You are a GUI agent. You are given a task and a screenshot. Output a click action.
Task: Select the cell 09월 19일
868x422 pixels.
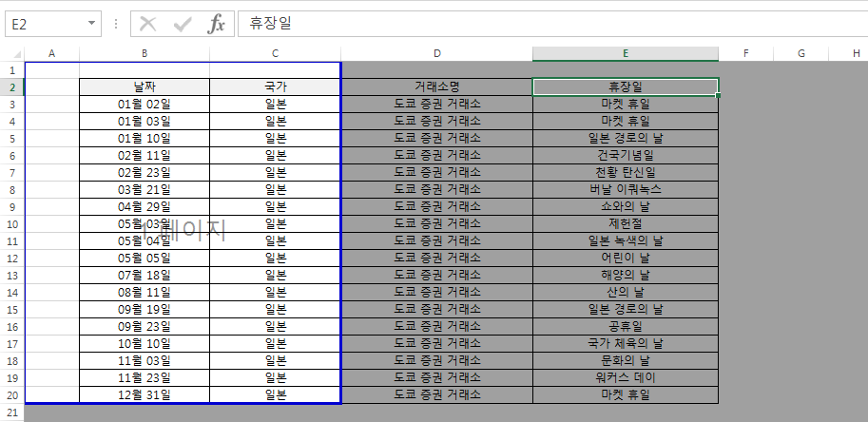coord(145,309)
